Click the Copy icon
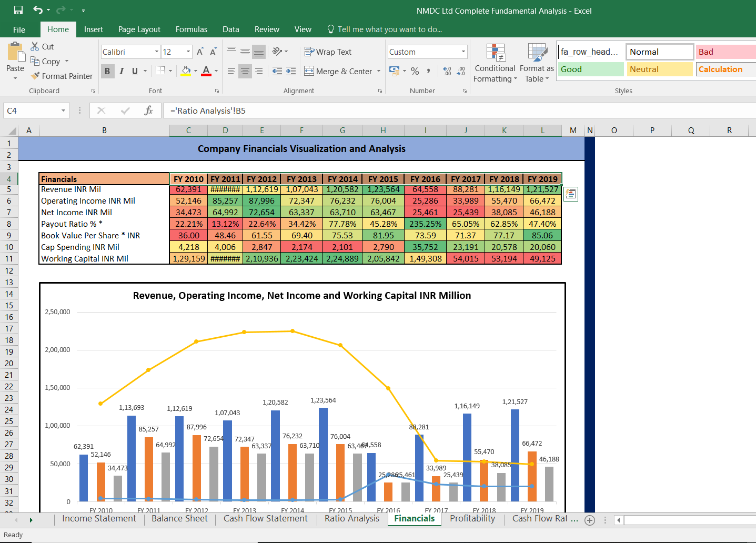Image resolution: width=756 pixels, height=543 pixels. [35, 61]
